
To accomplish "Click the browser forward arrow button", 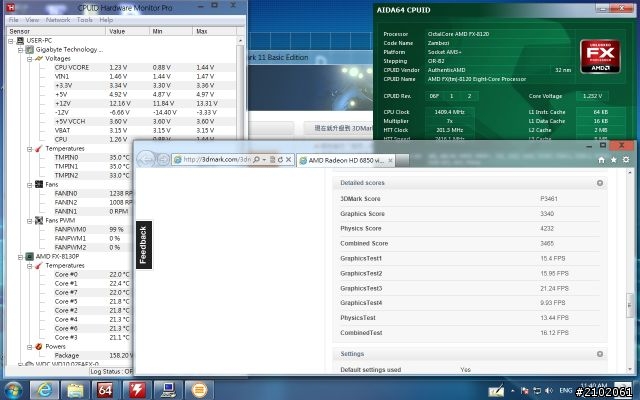I will (x=163, y=160).
